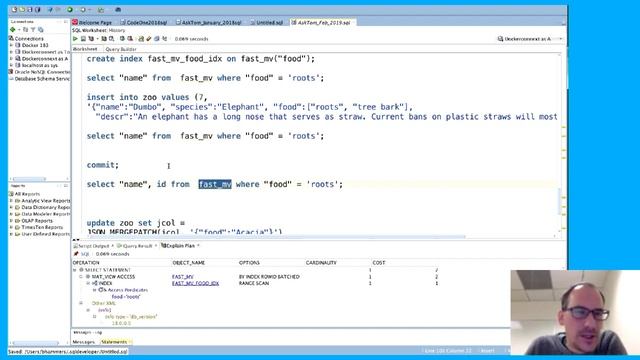Screen dimensions: 640x360
Task: Click the FAST_MV_FOOD_IDX object link
Action: (x=196, y=283)
